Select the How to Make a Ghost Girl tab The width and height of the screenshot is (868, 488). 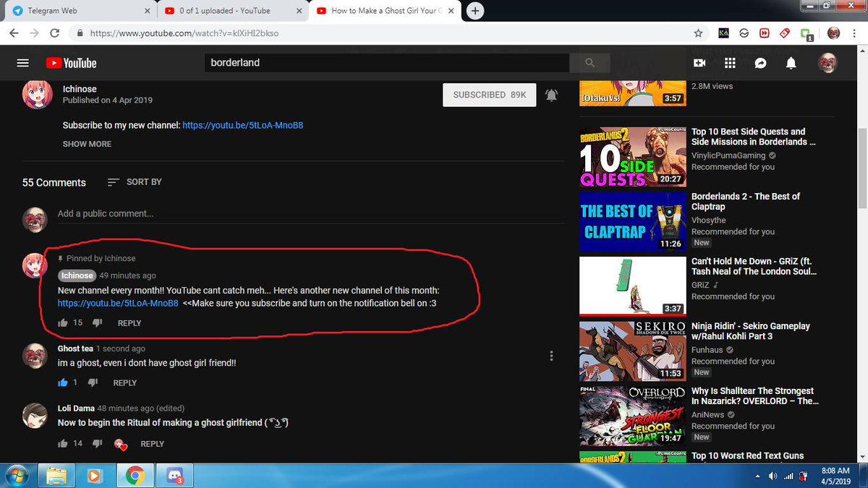(x=385, y=11)
